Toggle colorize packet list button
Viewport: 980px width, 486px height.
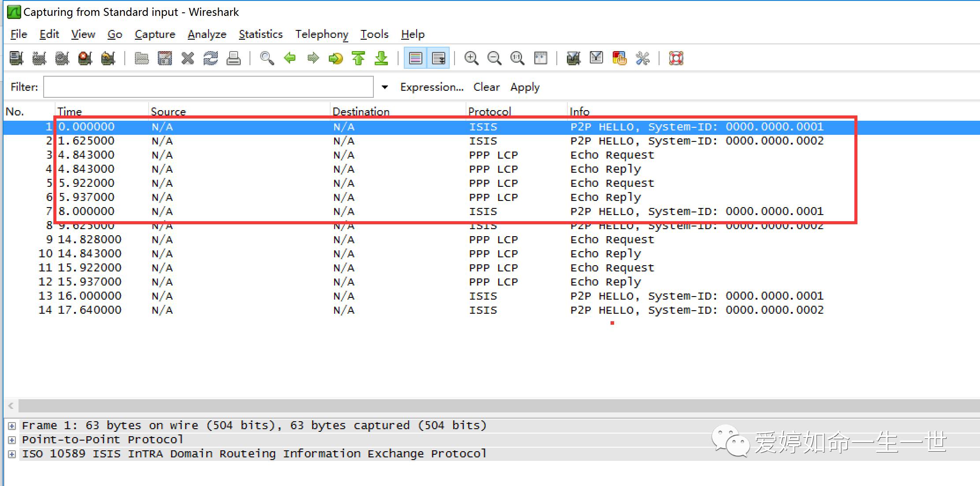pyautogui.click(x=416, y=58)
